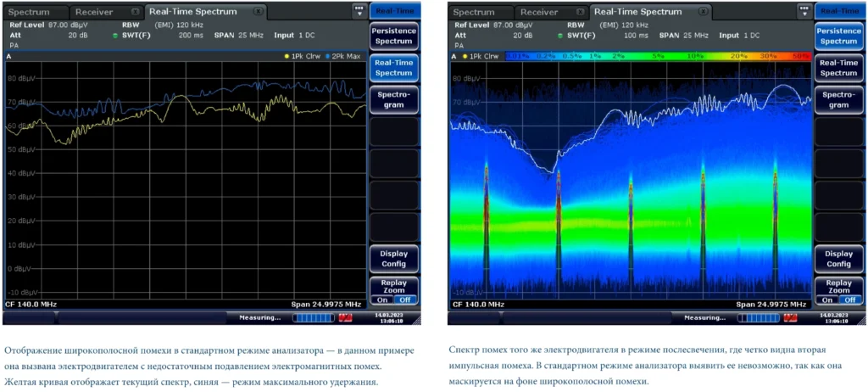Open Display Config in left analyzer
This screenshot has width=868, height=392.
(394, 259)
